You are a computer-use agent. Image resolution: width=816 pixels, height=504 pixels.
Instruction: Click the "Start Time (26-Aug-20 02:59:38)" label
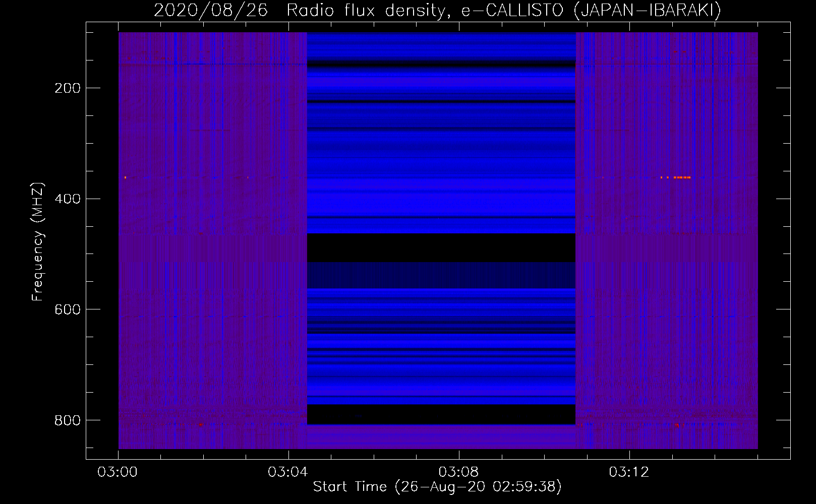point(437,487)
